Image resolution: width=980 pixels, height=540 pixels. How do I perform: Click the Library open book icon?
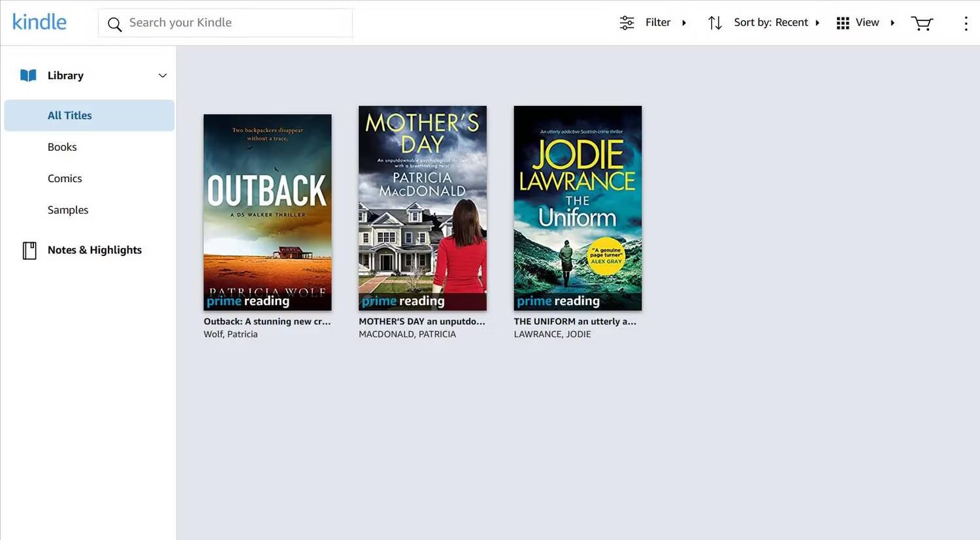[28, 76]
